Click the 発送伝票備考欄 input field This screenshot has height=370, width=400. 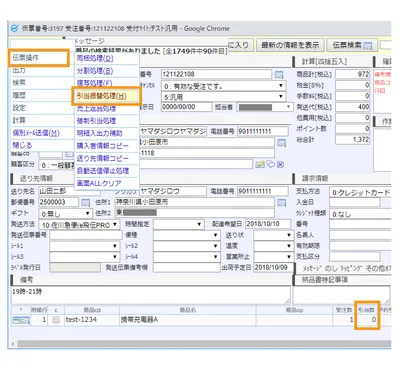(186, 268)
